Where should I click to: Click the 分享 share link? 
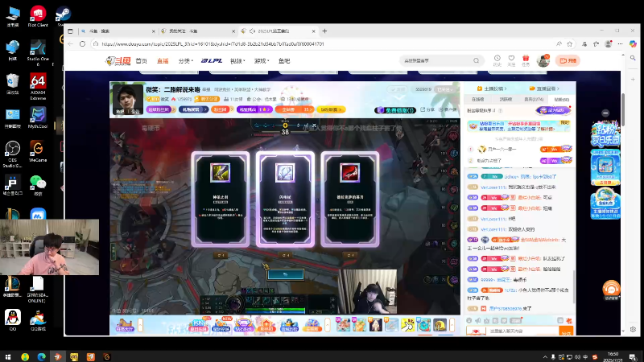tap(427, 109)
